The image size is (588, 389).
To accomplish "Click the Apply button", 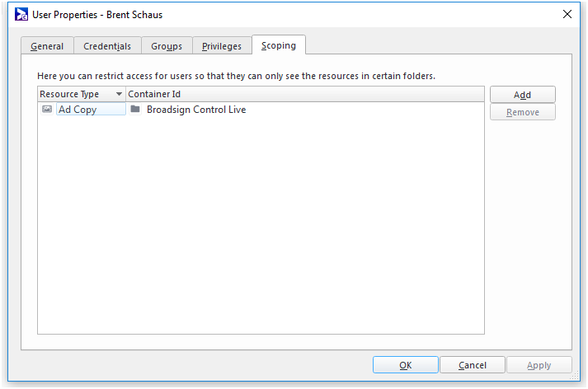I will (x=539, y=364).
